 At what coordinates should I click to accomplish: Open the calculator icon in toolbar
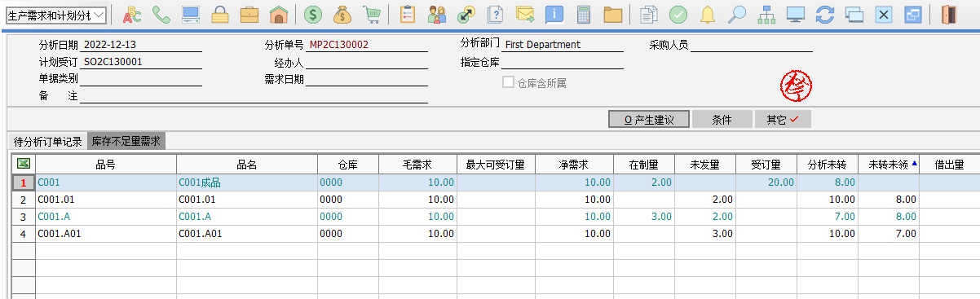[x=583, y=14]
